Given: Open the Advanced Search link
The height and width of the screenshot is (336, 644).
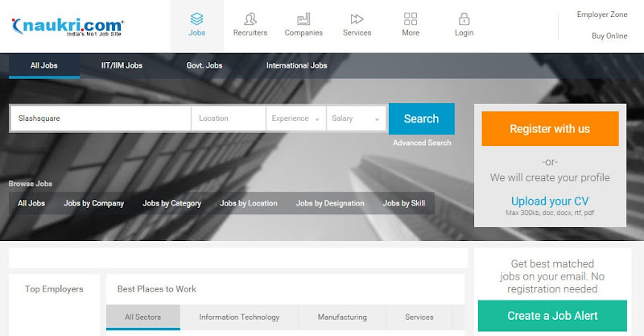Looking at the screenshot, I should (422, 143).
